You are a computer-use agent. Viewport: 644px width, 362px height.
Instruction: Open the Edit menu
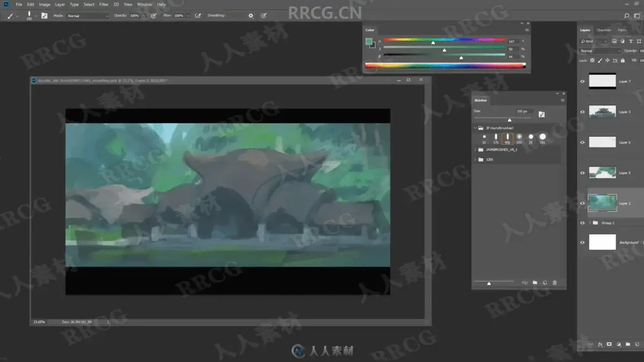click(31, 4)
